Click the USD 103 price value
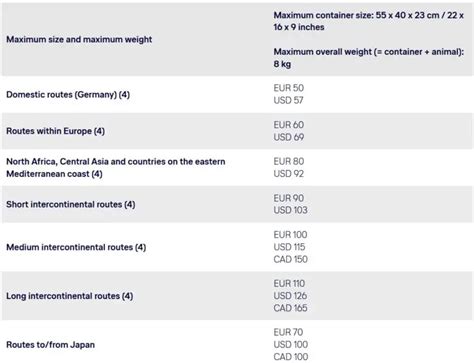474x363 pixels. (x=290, y=210)
